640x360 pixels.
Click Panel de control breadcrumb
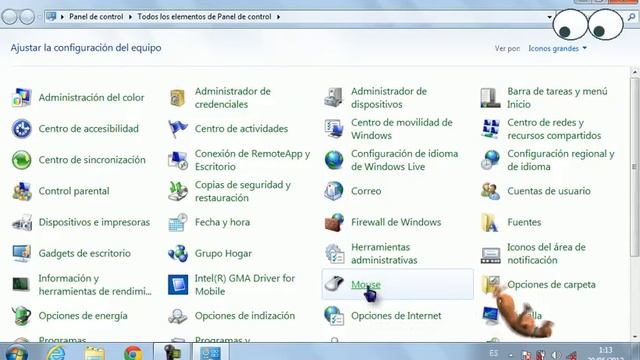point(96,17)
